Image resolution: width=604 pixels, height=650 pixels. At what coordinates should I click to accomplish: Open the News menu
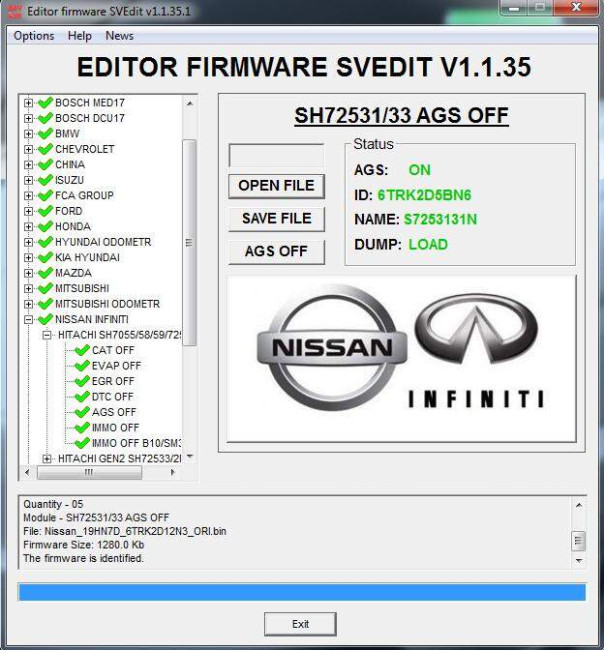[119, 36]
